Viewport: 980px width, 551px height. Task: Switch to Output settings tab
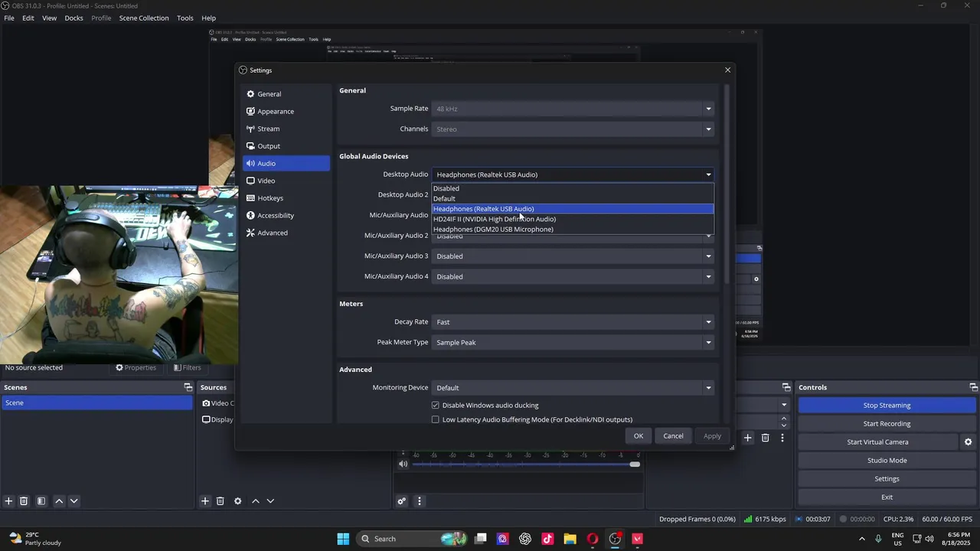pos(286,146)
